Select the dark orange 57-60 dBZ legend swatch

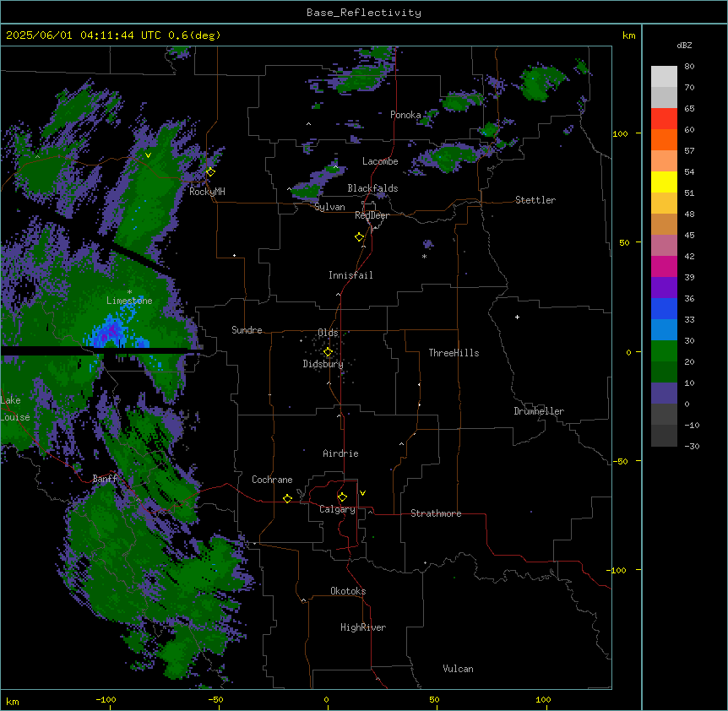coord(664,139)
